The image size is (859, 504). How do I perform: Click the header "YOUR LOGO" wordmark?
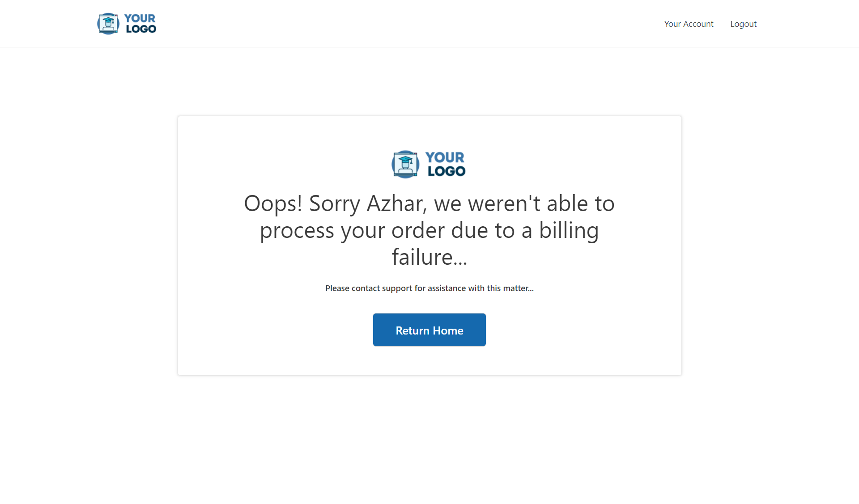point(140,24)
